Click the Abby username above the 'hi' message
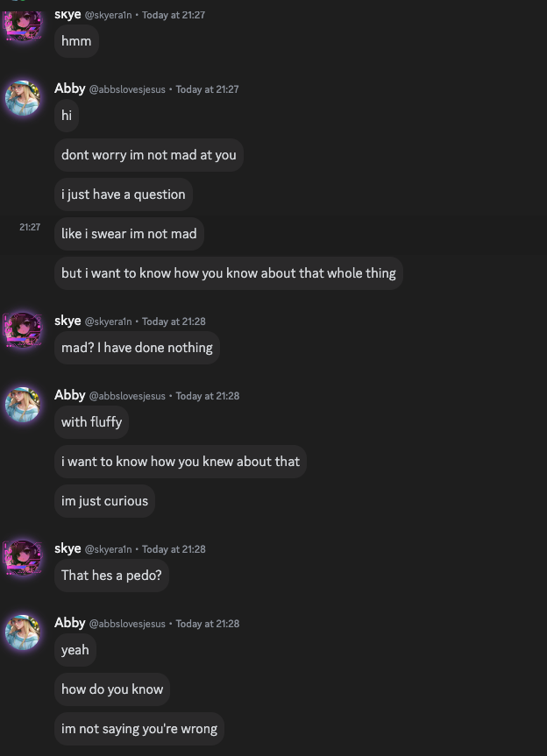The image size is (547, 756). click(x=70, y=88)
